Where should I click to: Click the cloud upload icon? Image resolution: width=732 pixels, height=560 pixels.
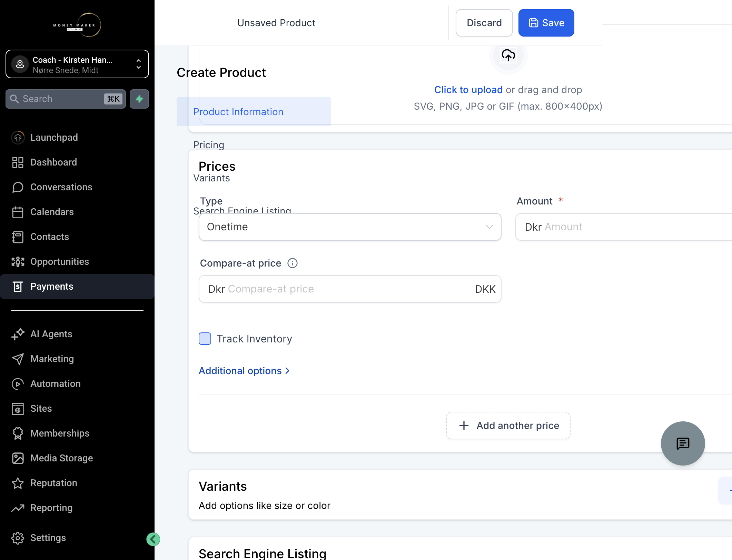(508, 55)
